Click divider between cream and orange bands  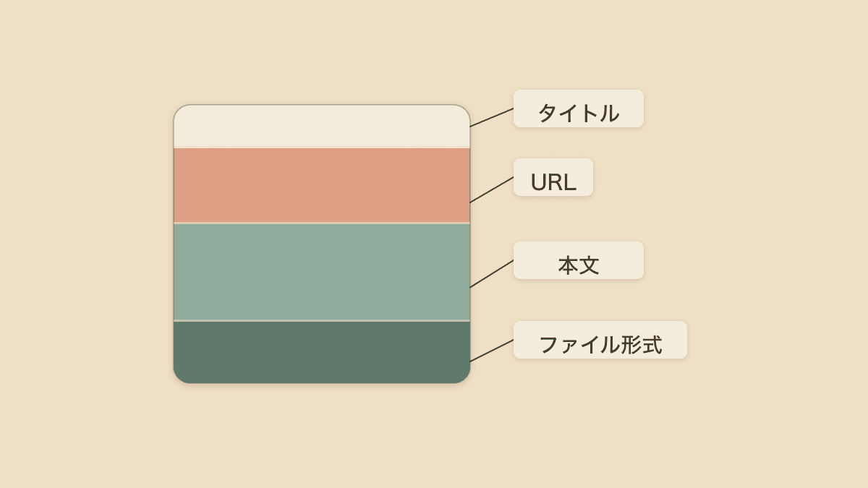pyautogui.click(x=322, y=148)
